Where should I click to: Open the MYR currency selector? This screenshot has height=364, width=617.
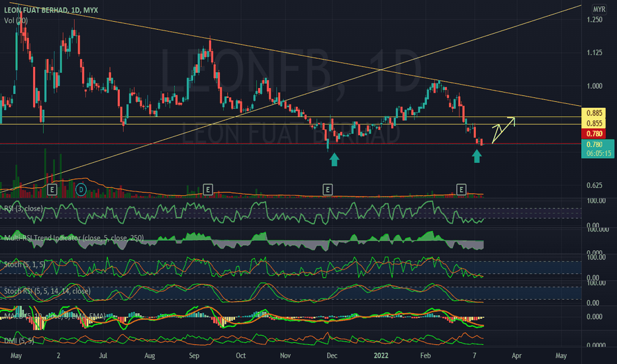(x=599, y=9)
